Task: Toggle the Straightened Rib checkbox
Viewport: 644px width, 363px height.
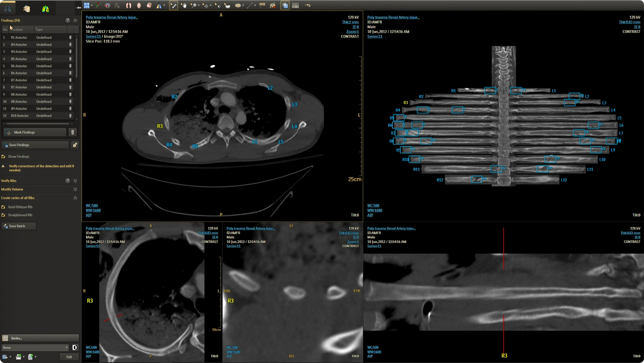Action: click(3, 215)
